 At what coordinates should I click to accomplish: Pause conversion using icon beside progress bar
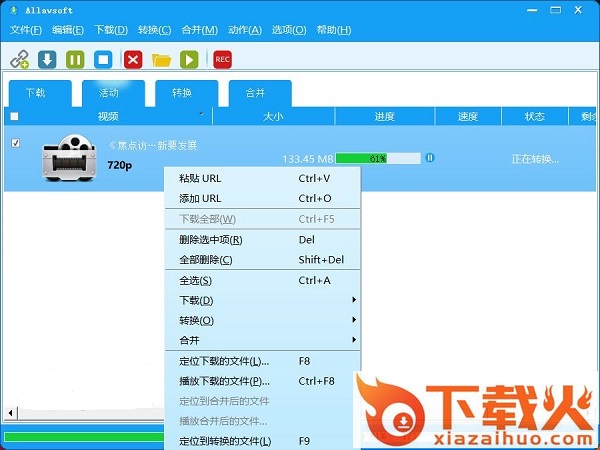(x=430, y=157)
